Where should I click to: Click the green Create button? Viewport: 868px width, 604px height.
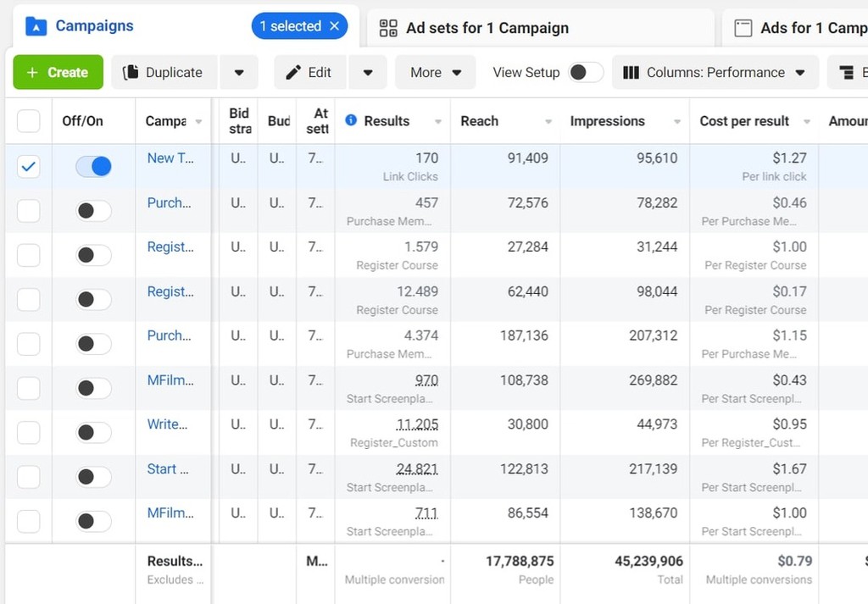point(58,72)
